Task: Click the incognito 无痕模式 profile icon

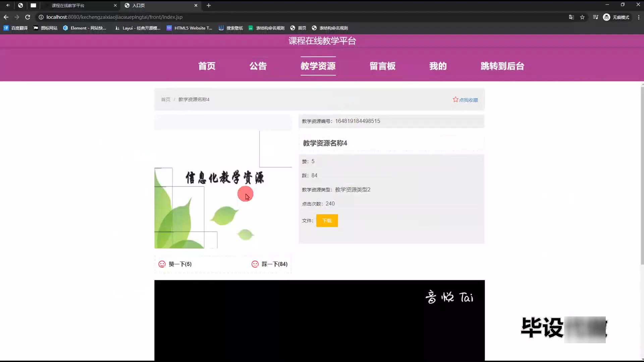Action: click(x=606, y=17)
